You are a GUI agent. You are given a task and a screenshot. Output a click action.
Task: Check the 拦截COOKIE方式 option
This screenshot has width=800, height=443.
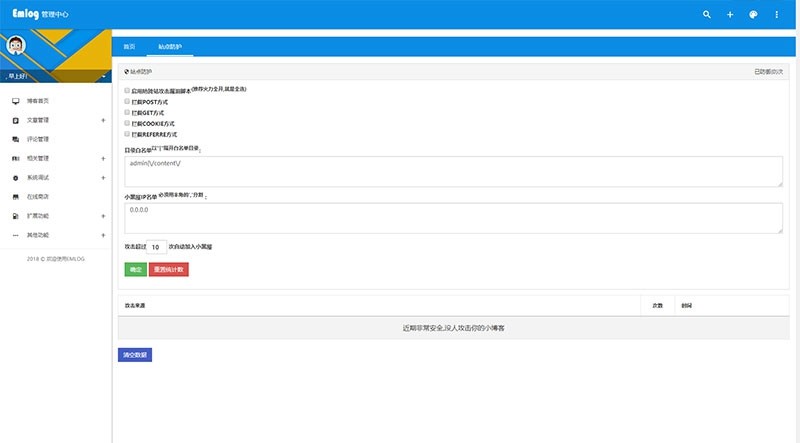click(x=127, y=123)
